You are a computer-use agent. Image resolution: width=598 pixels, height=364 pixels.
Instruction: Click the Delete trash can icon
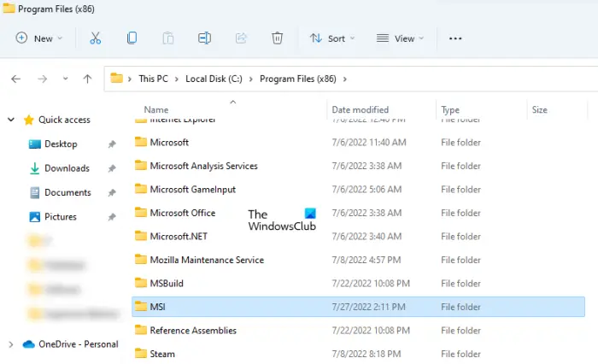pos(277,38)
